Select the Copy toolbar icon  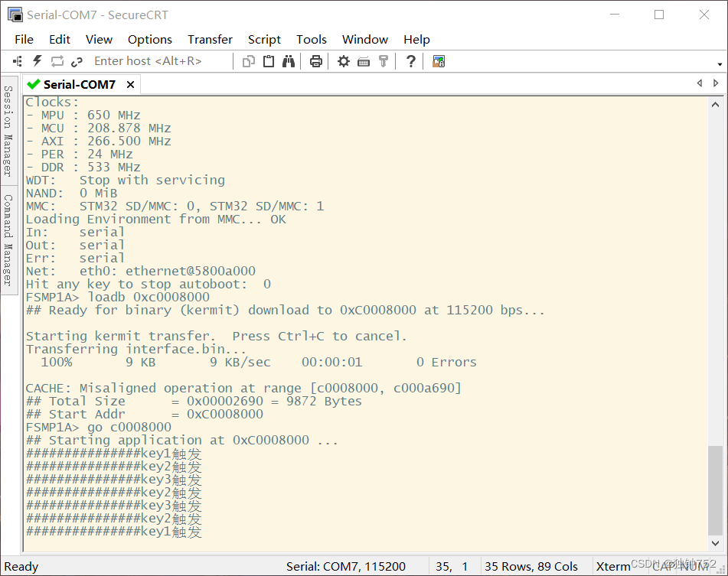coord(249,61)
